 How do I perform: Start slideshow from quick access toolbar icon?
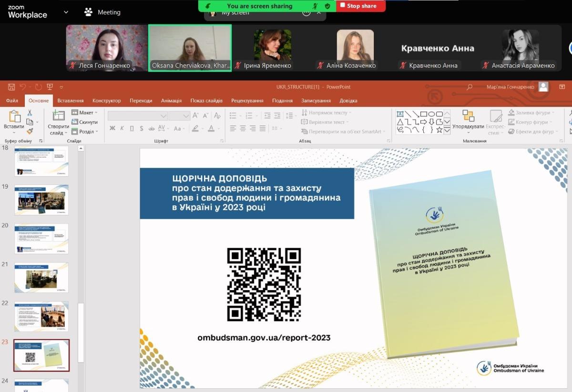coord(49,87)
